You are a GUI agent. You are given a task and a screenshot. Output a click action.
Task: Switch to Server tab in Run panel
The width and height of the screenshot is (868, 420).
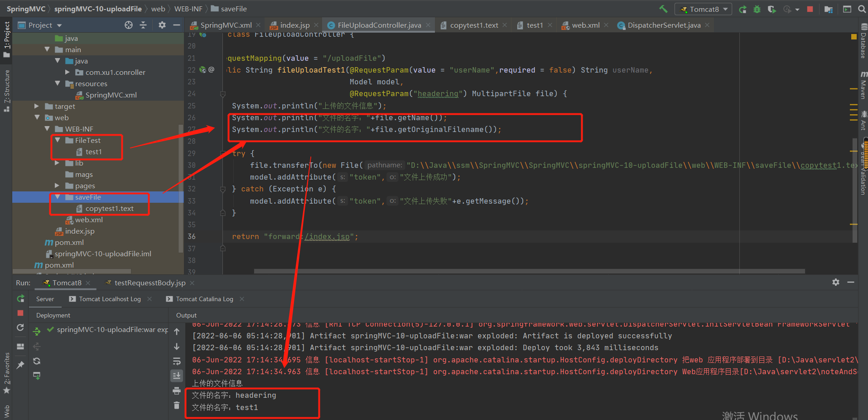tap(45, 299)
